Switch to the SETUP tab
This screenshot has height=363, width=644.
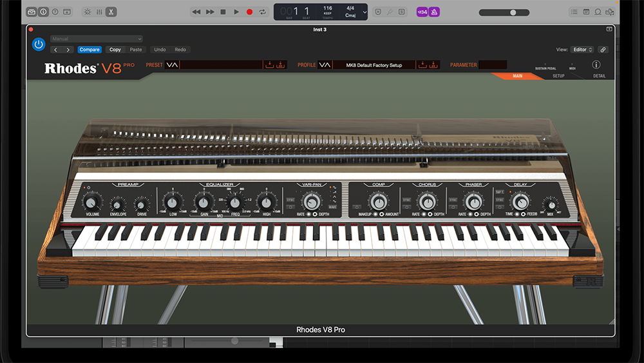coord(558,76)
